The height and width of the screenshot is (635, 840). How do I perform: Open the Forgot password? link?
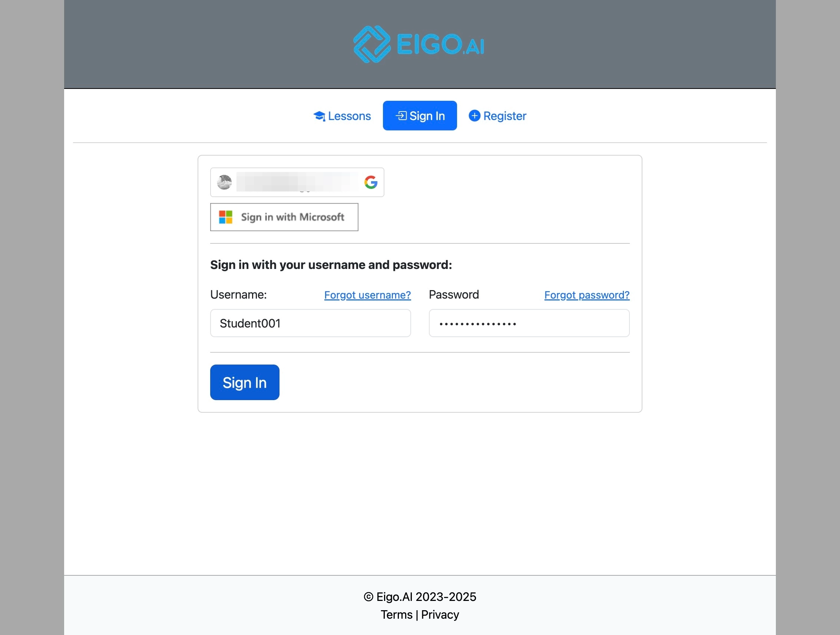pos(587,295)
